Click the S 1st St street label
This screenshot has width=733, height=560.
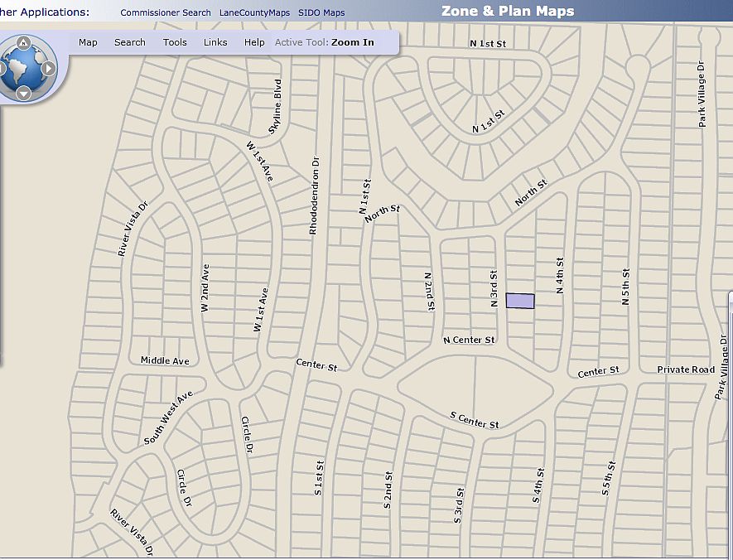[319, 478]
